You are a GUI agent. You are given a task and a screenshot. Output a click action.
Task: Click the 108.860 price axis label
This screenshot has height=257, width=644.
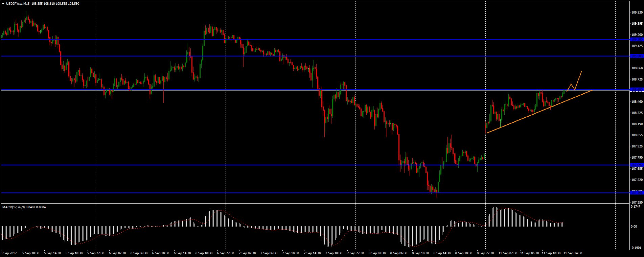(x=637, y=68)
